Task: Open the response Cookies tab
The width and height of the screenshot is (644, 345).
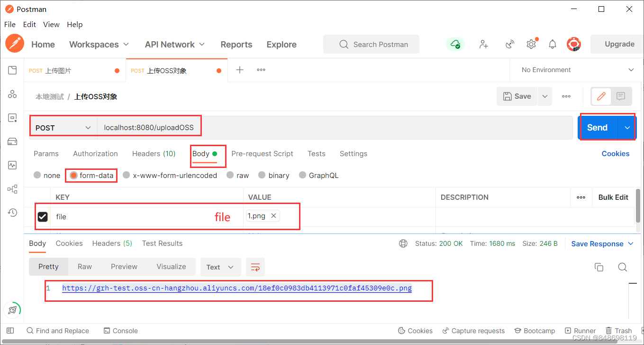Action: tap(69, 243)
